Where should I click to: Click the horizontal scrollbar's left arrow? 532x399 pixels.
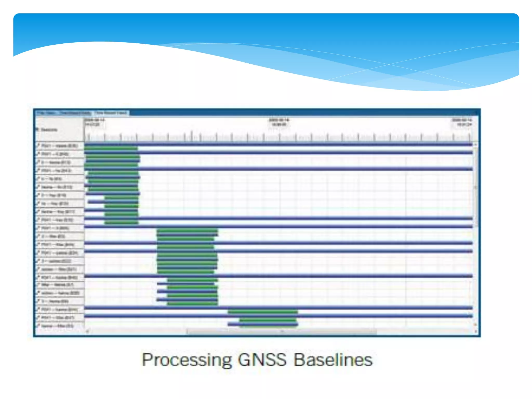coord(87,331)
